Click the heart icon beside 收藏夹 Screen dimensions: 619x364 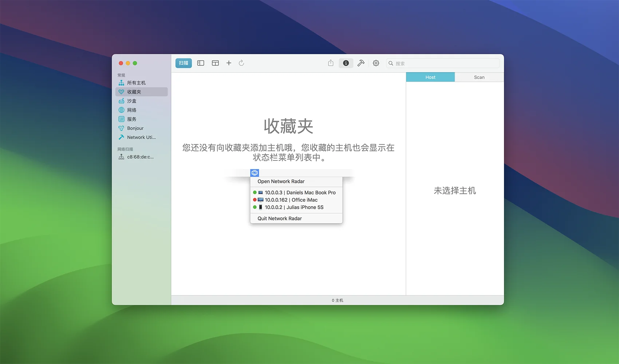click(x=121, y=92)
